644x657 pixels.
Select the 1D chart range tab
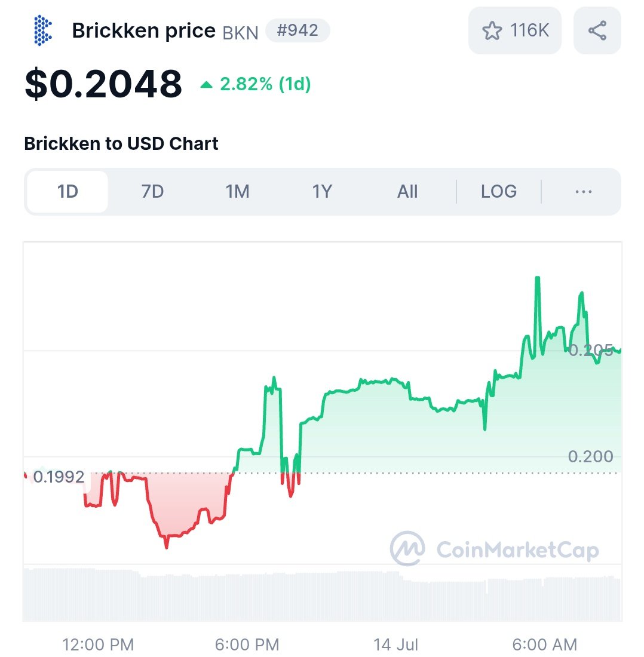[68, 192]
